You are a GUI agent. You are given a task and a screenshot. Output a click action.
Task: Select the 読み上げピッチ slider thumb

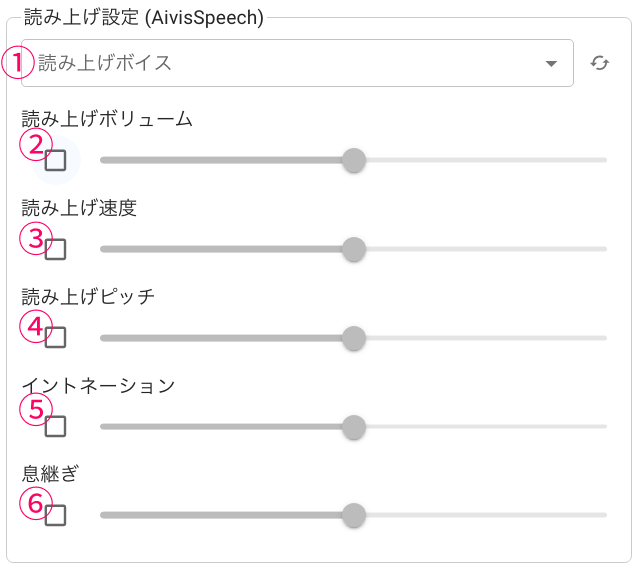click(x=353, y=338)
